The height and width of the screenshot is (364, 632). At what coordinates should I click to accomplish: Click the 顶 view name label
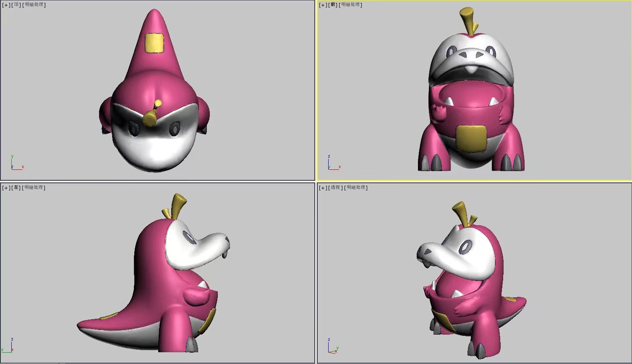tap(16, 5)
